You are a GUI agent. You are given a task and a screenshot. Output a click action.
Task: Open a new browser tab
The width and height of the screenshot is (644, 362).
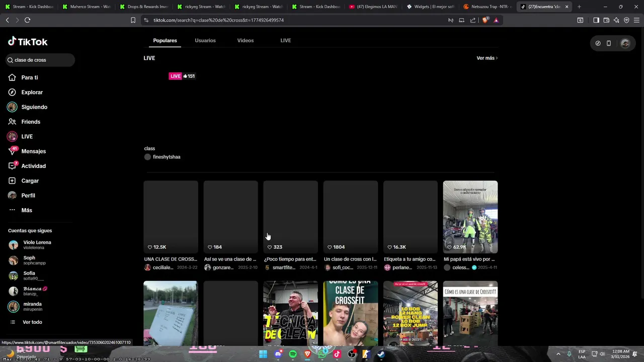(579, 7)
